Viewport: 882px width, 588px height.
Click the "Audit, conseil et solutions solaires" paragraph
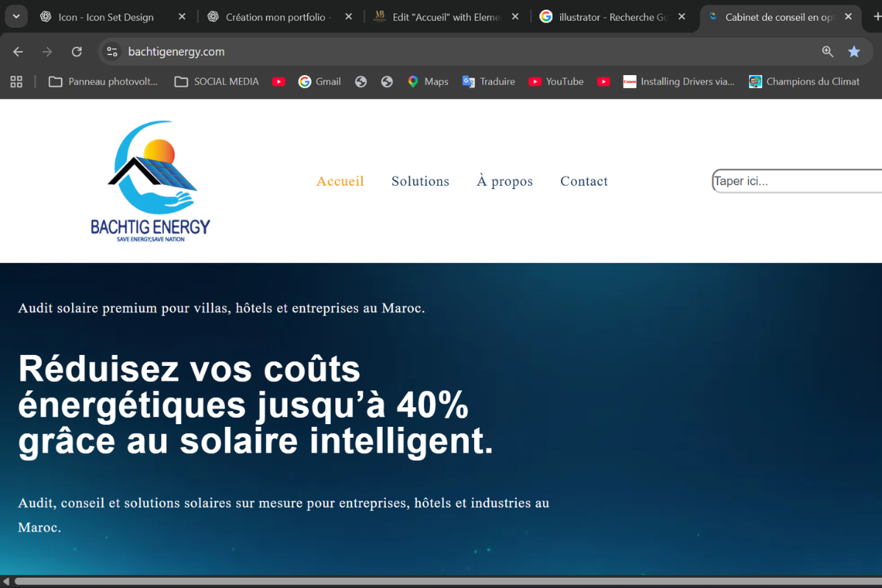[x=284, y=515]
